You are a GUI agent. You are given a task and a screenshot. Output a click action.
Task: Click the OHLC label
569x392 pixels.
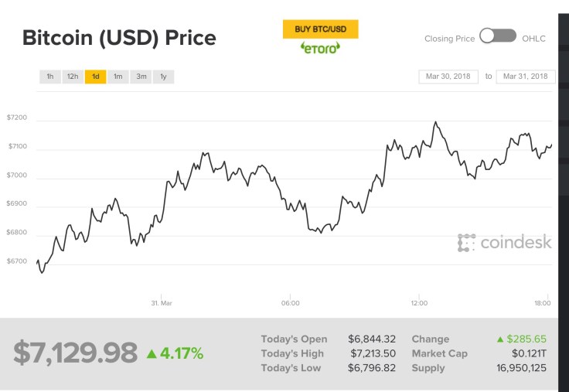coord(533,37)
